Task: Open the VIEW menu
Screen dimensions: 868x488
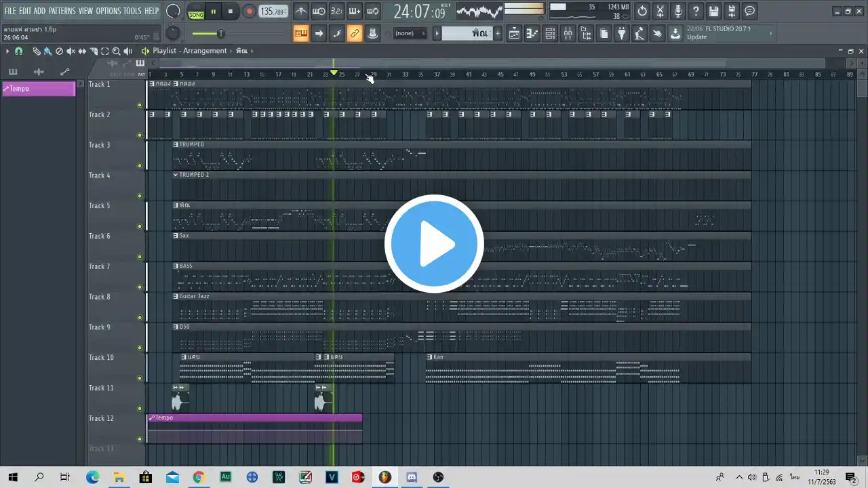Action: pyautogui.click(x=85, y=11)
